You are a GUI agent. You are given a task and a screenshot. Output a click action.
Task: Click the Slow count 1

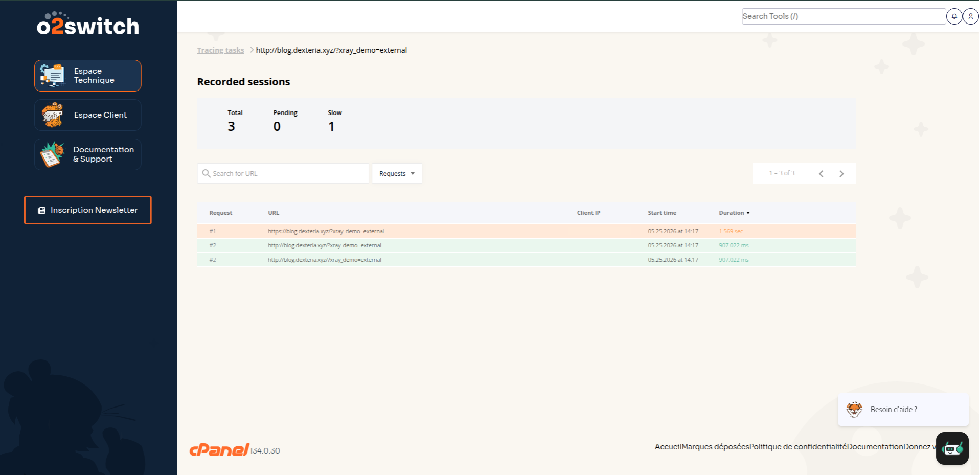(331, 126)
